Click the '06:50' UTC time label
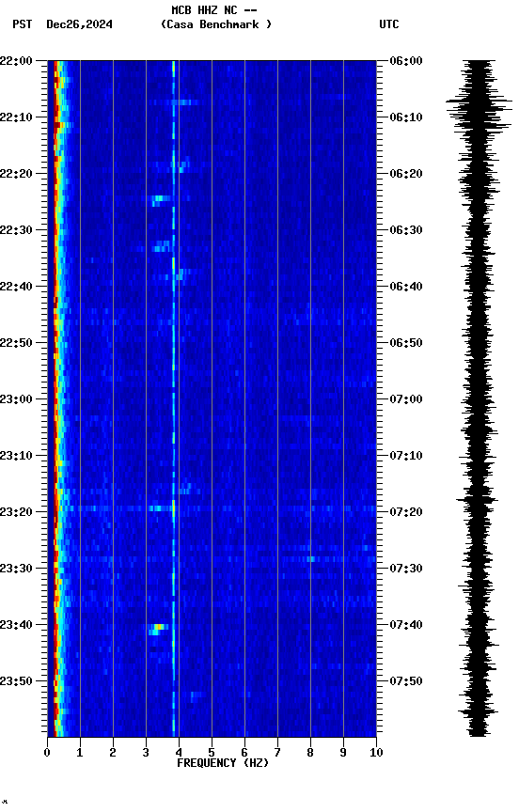This screenshot has width=519, height=812. tap(406, 343)
